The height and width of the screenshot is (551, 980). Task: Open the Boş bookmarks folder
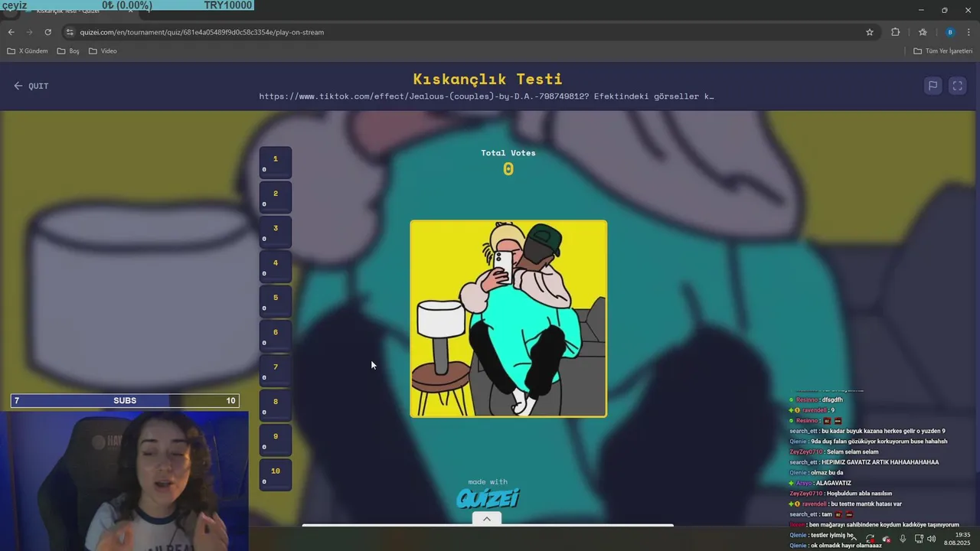coord(68,51)
